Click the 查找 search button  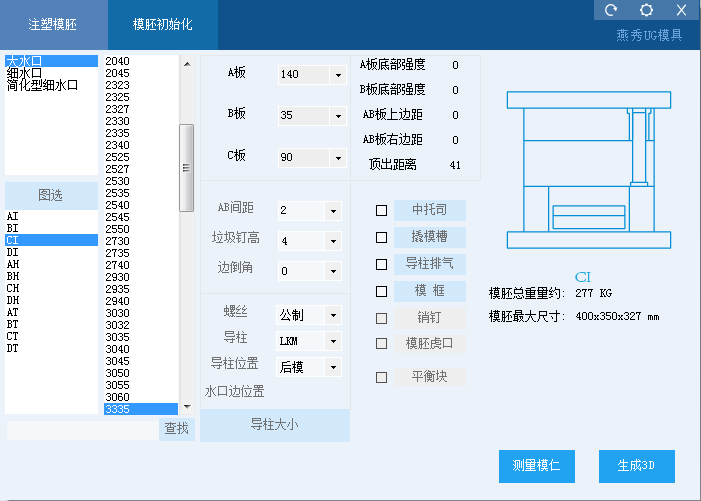click(x=177, y=429)
